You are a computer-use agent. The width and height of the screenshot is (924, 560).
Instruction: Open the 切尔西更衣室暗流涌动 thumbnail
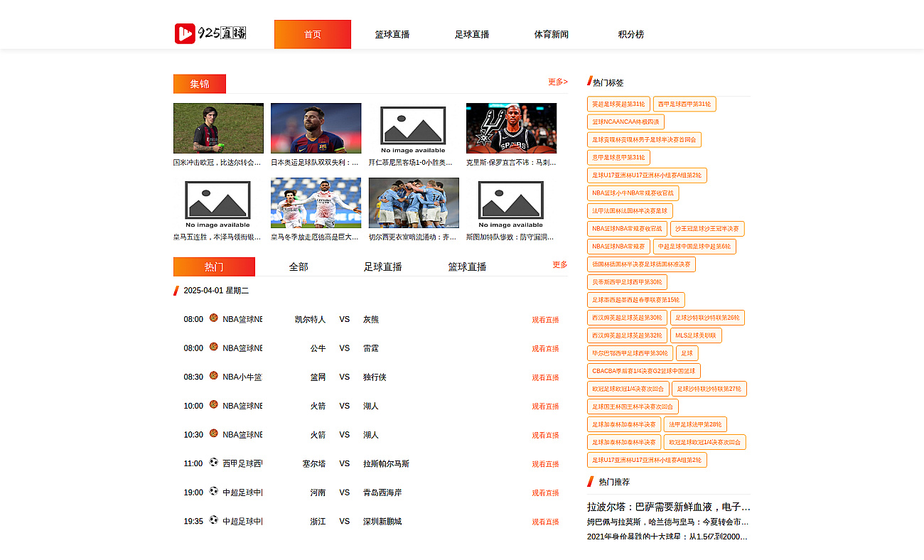pyautogui.click(x=414, y=203)
